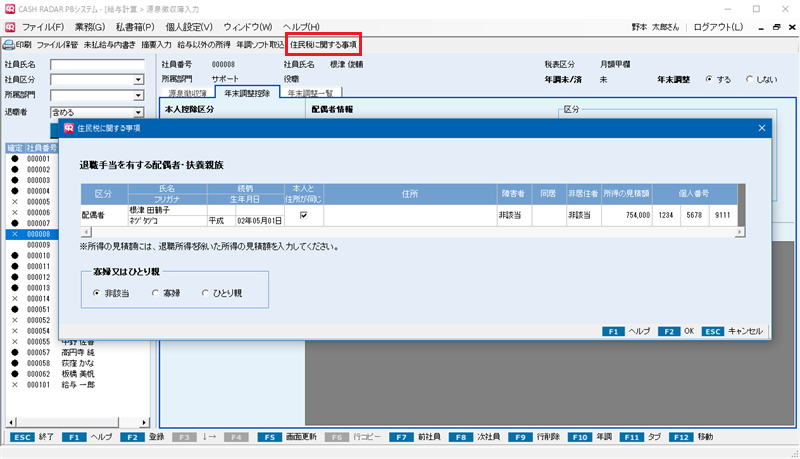Minimize the inner child window
Screen dimensions: 800x459
(761, 27)
